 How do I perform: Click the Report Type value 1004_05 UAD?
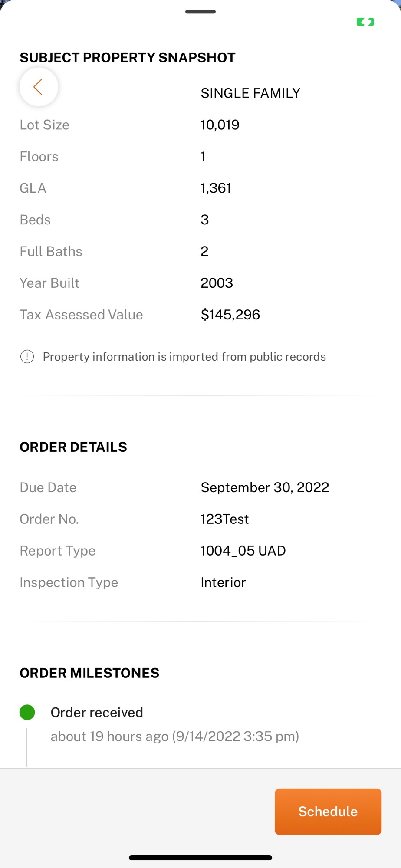pyautogui.click(x=243, y=551)
